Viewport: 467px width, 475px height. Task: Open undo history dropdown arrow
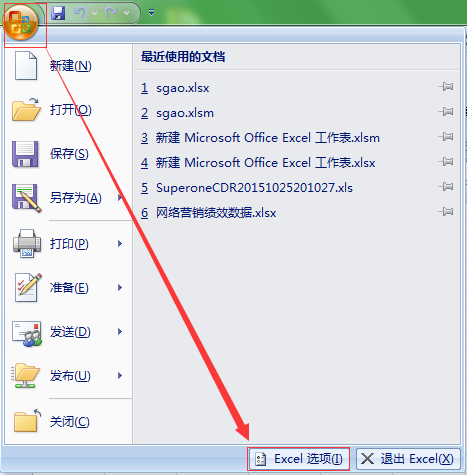click(x=94, y=13)
